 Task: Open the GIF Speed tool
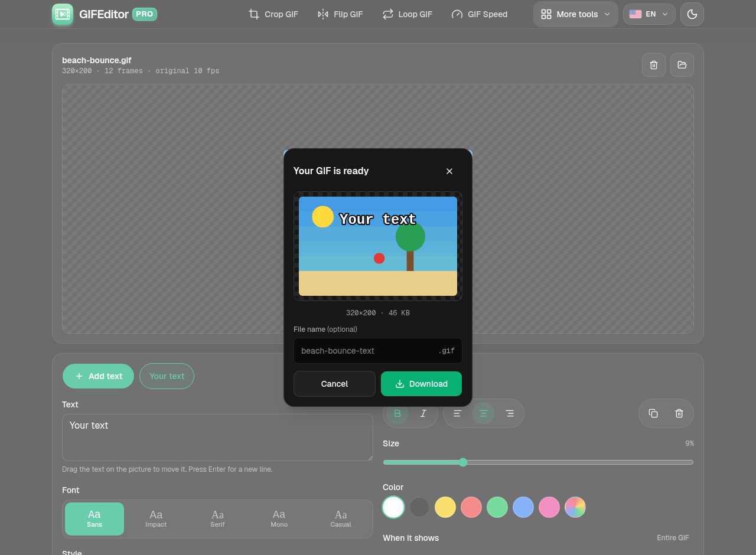click(480, 14)
